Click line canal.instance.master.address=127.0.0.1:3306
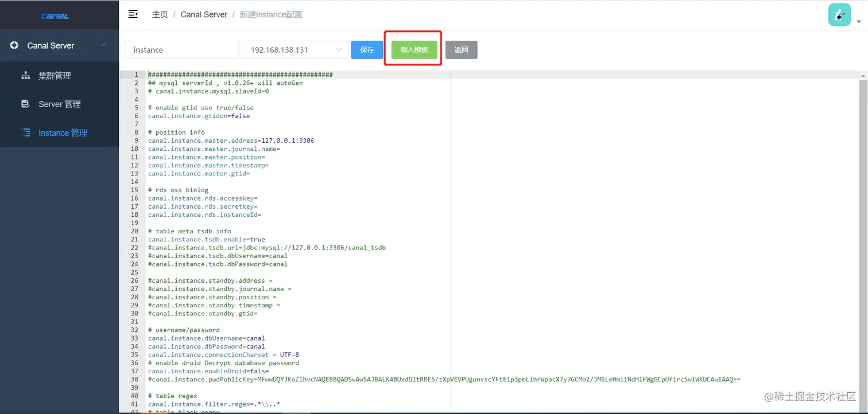Viewport: 868px width, 414px height. [231, 140]
